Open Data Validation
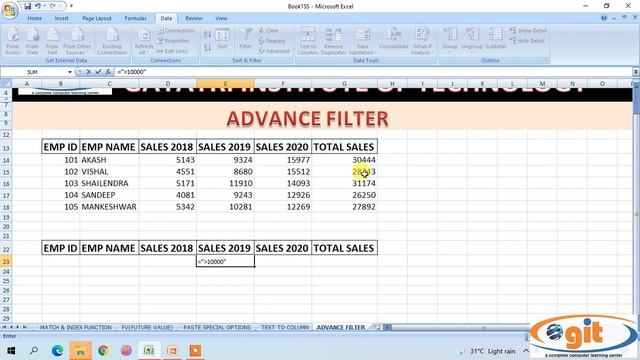The image size is (640, 360). [x=362, y=41]
